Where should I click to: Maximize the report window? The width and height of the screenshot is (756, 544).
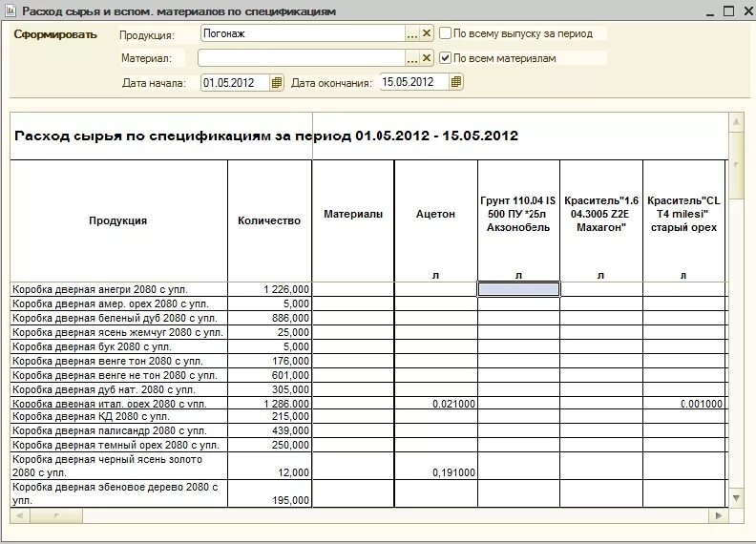coord(729,10)
